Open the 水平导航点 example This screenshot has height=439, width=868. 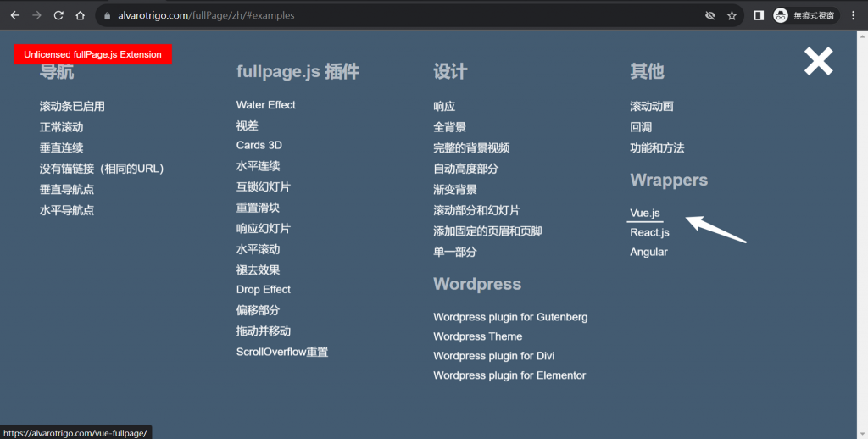pyautogui.click(x=66, y=210)
